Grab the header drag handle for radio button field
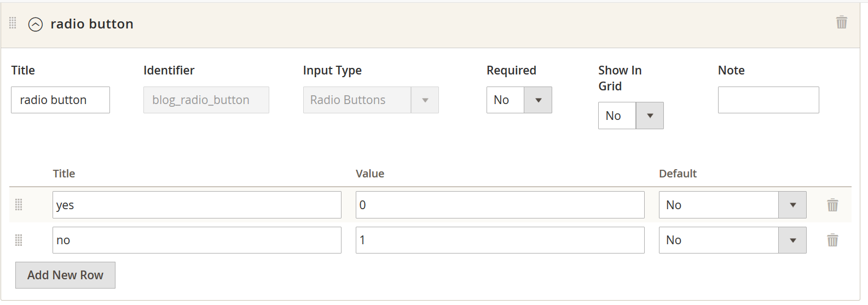The image size is (868, 305). pos(13,23)
